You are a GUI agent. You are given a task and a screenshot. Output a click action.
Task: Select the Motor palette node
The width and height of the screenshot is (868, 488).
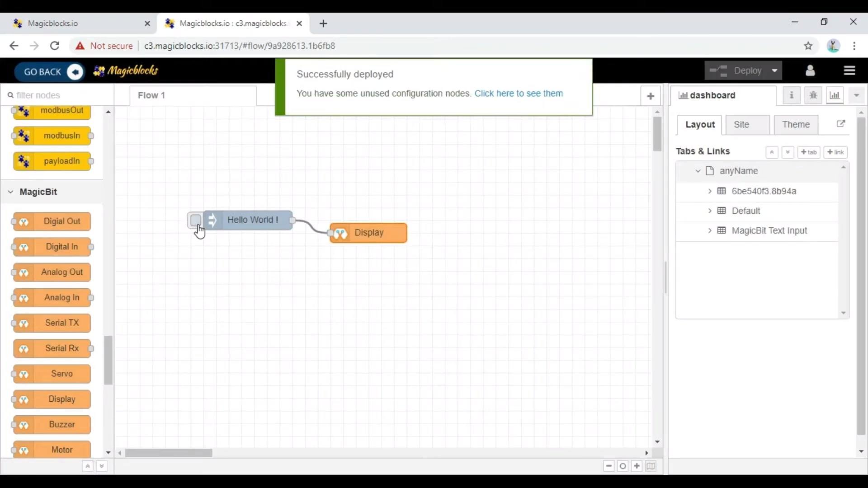point(52,450)
